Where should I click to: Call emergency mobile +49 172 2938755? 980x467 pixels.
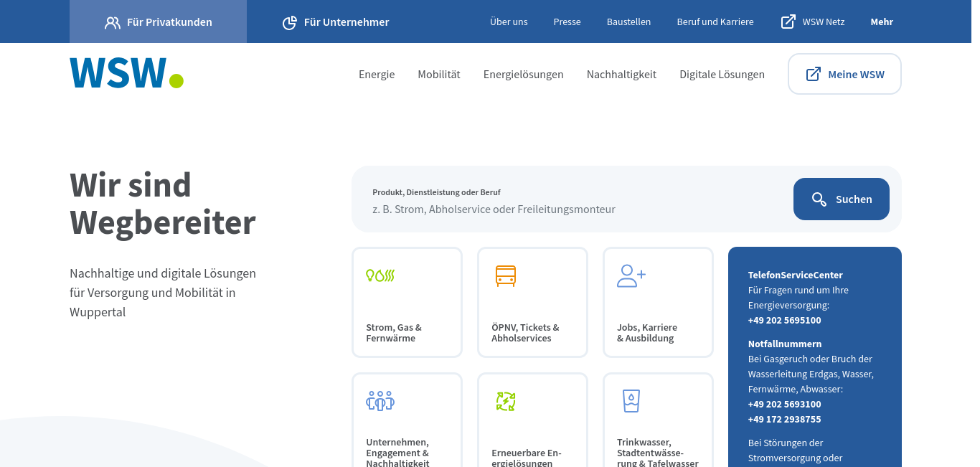(x=784, y=420)
